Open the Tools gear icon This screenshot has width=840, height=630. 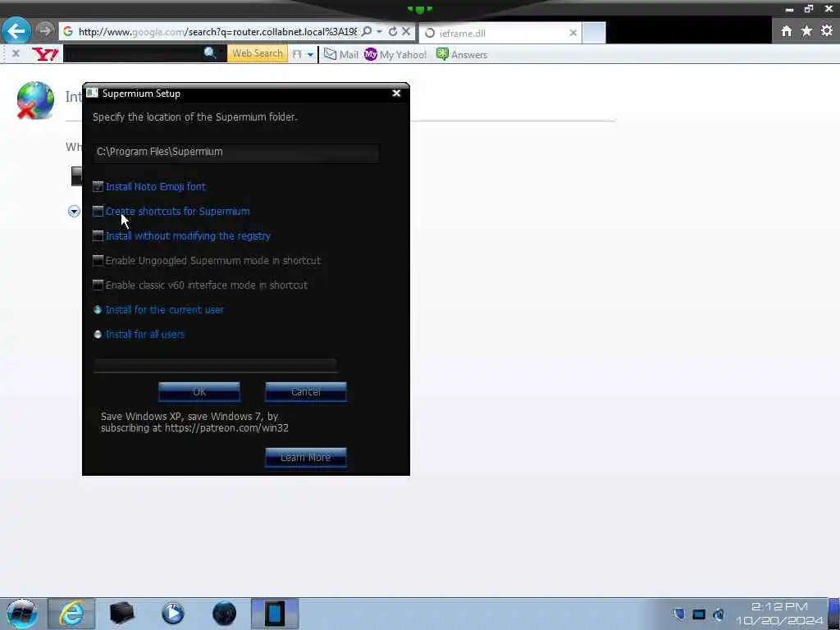pyautogui.click(x=827, y=30)
